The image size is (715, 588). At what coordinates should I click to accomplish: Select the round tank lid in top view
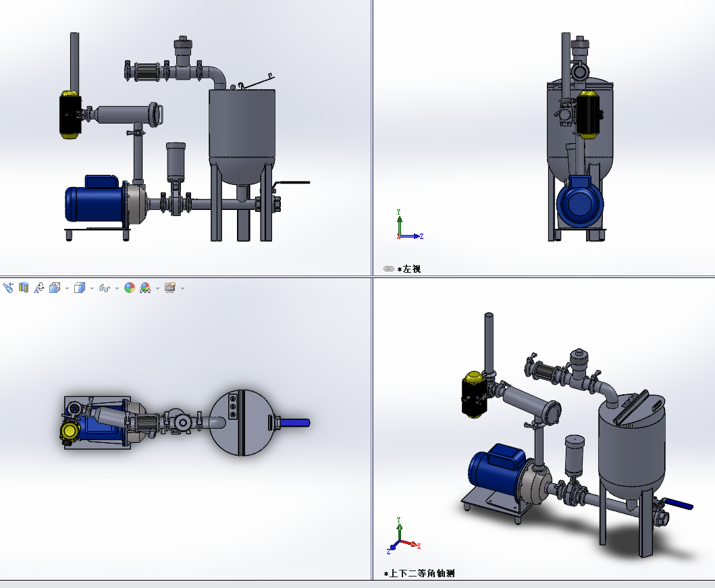point(242,422)
